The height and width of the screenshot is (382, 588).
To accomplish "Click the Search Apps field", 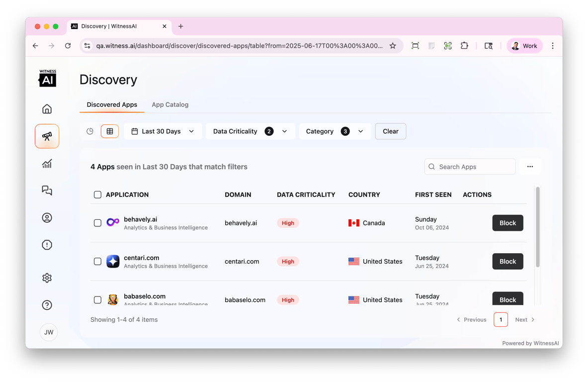I will 470,167.
